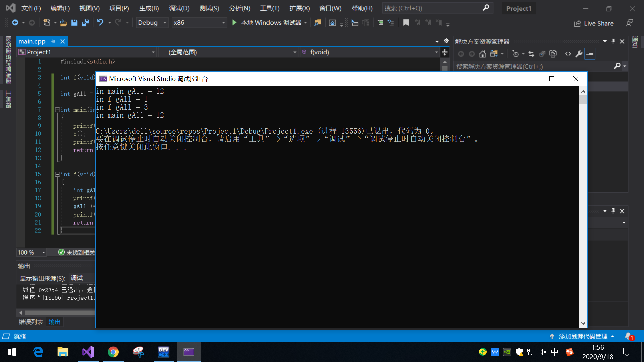The height and width of the screenshot is (362, 644).
Task: Start the local Windows debugger
Action: tap(235, 23)
